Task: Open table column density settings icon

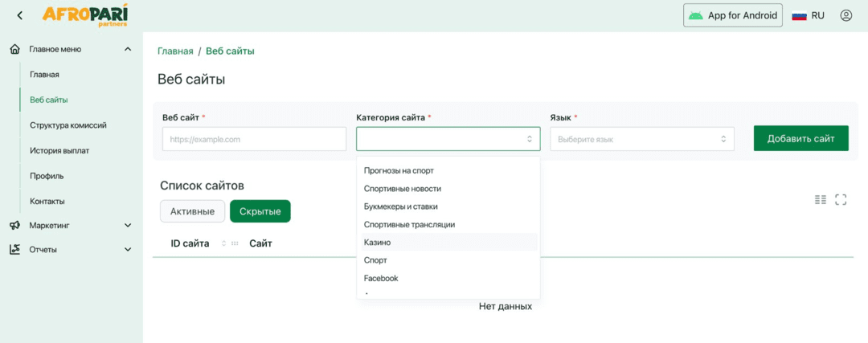Action: 821,200
